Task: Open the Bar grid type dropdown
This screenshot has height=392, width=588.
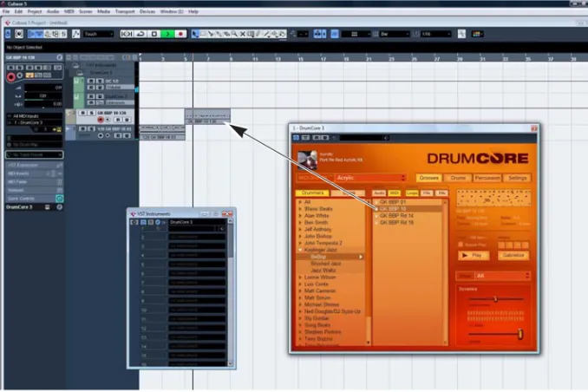Action: pyautogui.click(x=395, y=34)
